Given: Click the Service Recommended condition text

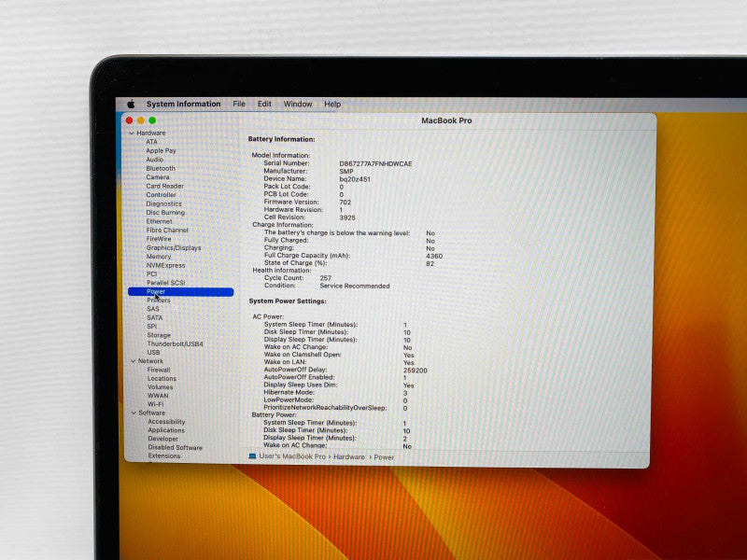Looking at the screenshot, I should (355, 286).
